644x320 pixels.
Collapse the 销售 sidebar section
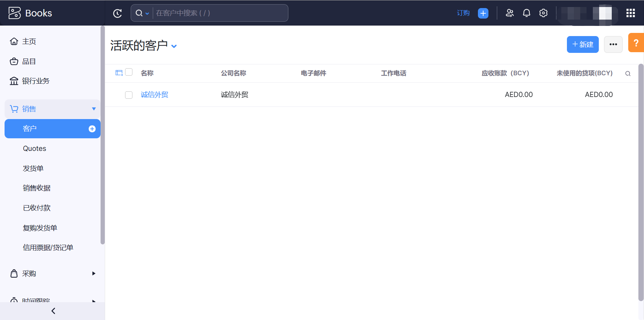pyautogui.click(x=94, y=109)
